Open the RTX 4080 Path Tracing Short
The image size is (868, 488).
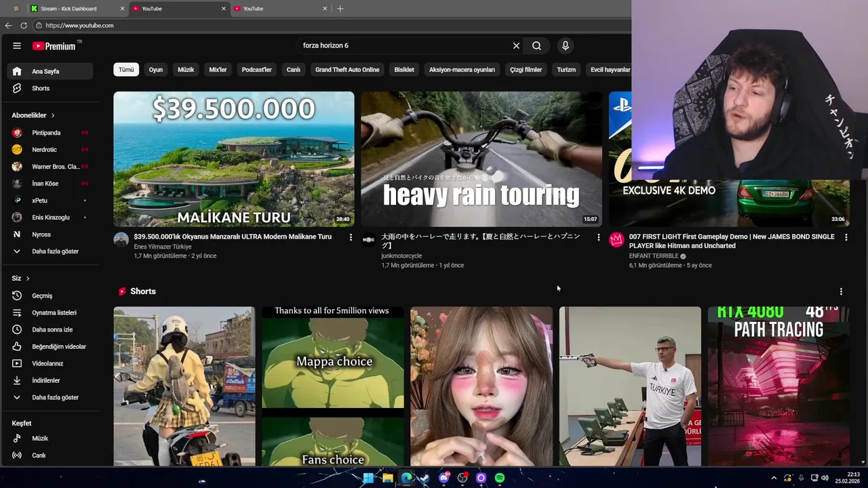tap(778, 386)
